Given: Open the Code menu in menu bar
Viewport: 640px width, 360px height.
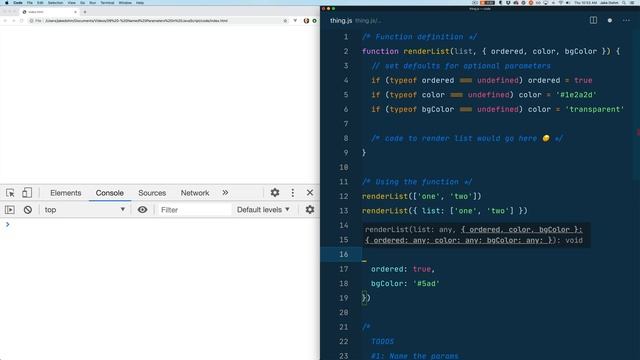Looking at the screenshot, I should click(18, 3).
